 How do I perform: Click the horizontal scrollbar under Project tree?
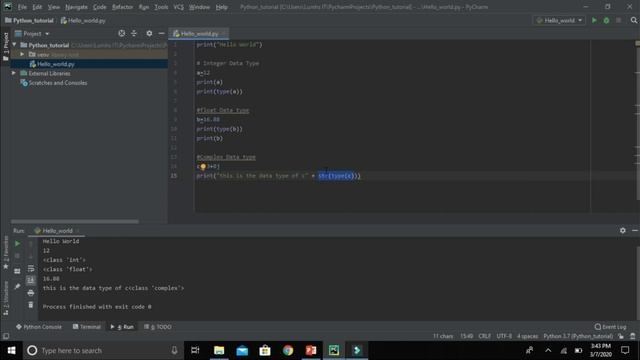(x=75, y=222)
